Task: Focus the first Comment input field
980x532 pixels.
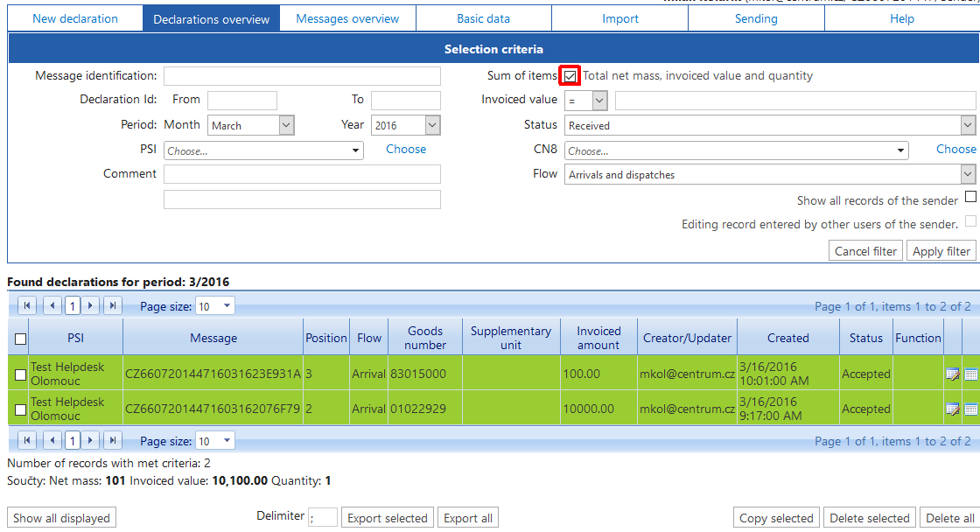Action: click(x=302, y=174)
